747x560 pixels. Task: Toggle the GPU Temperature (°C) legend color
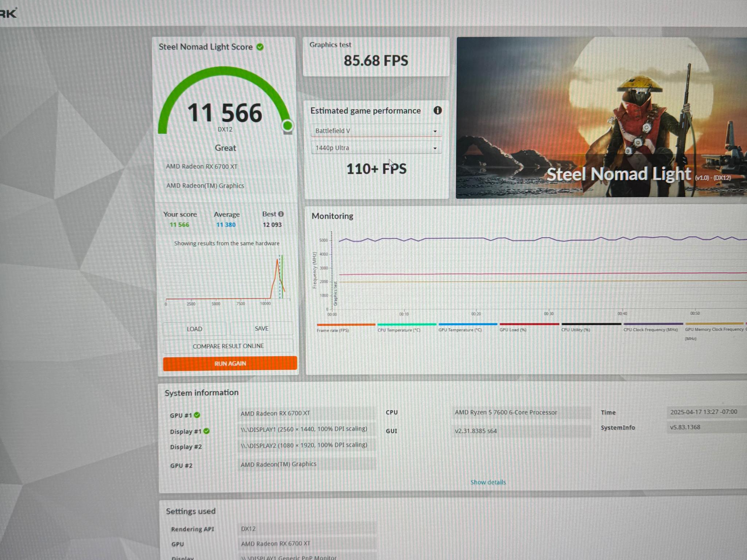(468, 324)
